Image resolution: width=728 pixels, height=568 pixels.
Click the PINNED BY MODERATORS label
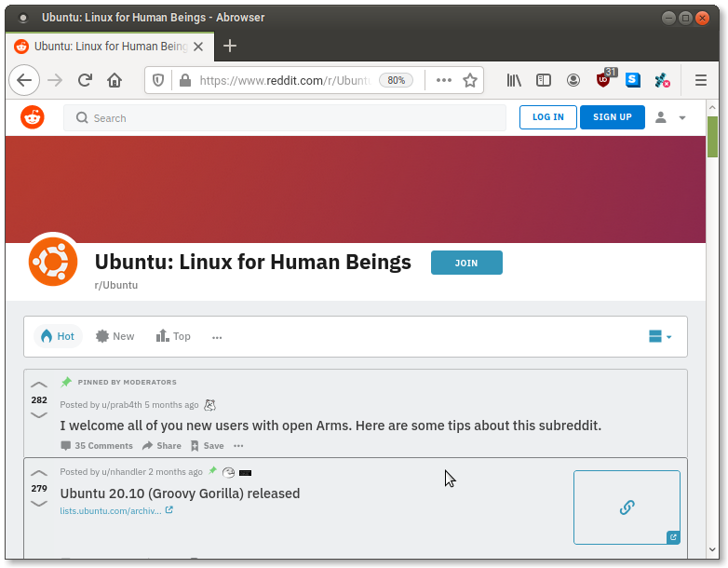tap(128, 382)
